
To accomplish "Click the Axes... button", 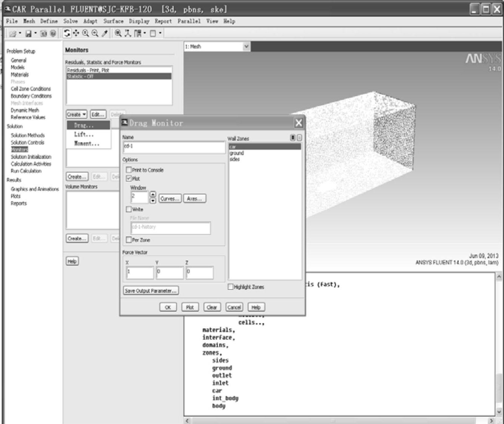I will (x=194, y=198).
